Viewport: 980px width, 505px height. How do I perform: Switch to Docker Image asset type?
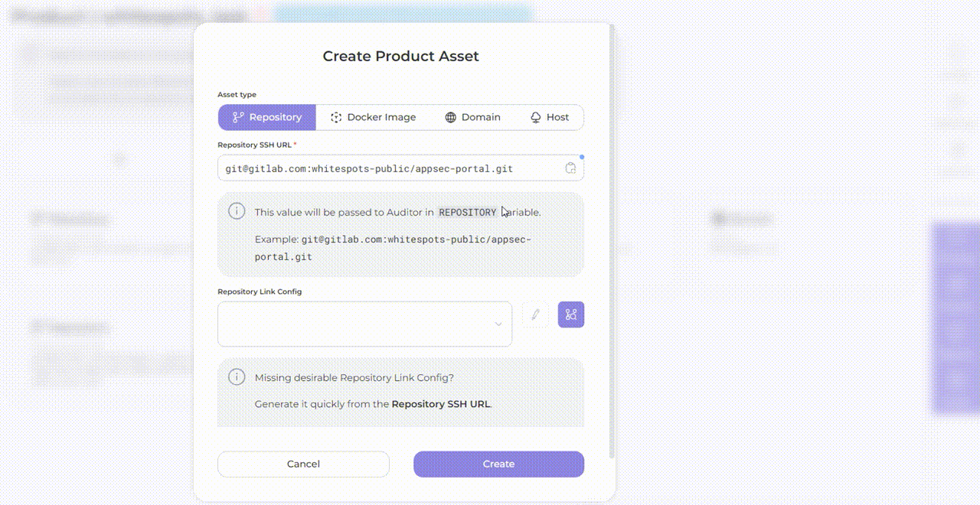(373, 117)
